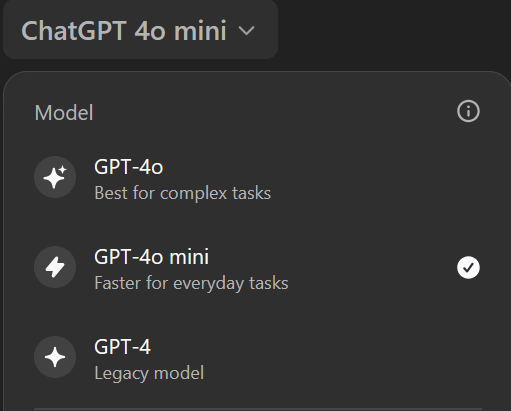Click empty space right of GPT-4o row
511x411 pixels.
[383, 177]
